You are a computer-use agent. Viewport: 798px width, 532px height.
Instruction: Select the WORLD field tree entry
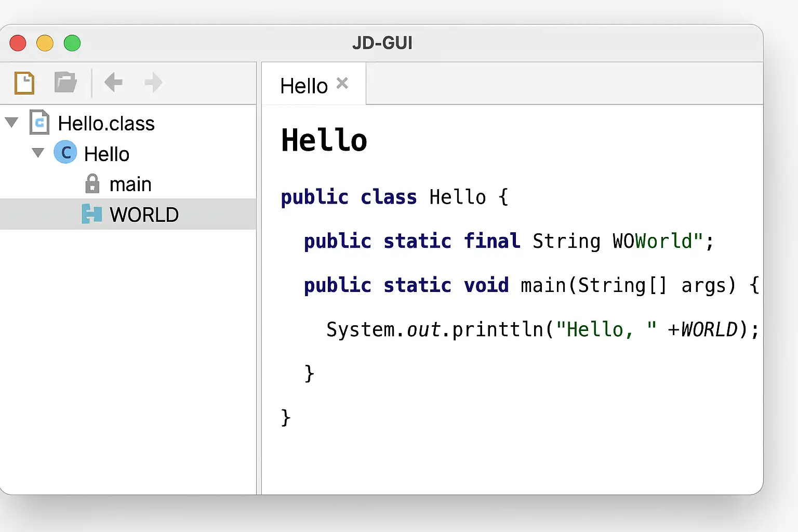pyautogui.click(x=144, y=215)
